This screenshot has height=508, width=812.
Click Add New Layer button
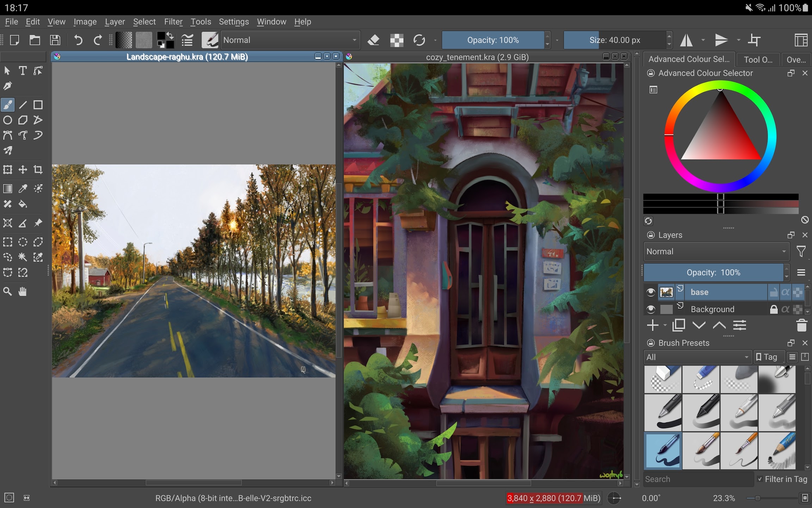pos(652,325)
